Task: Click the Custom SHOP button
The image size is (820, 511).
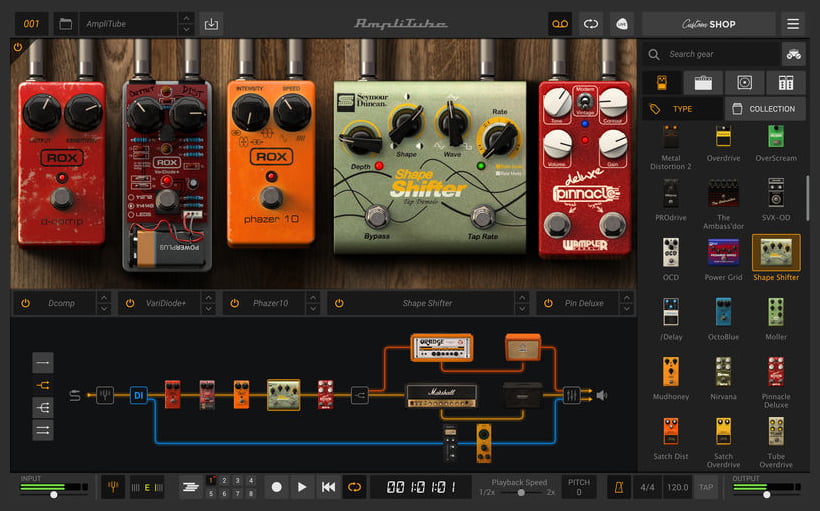Action: coord(709,24)
